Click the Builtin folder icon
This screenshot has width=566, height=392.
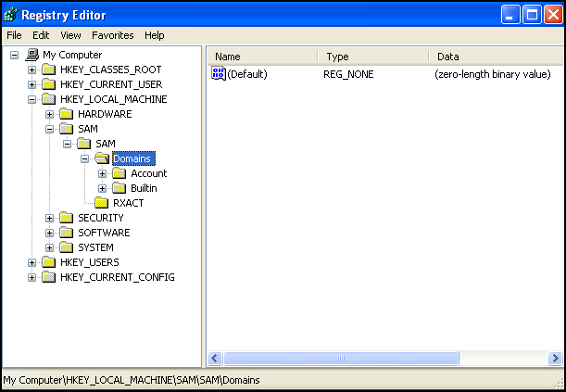pos(119,188)
